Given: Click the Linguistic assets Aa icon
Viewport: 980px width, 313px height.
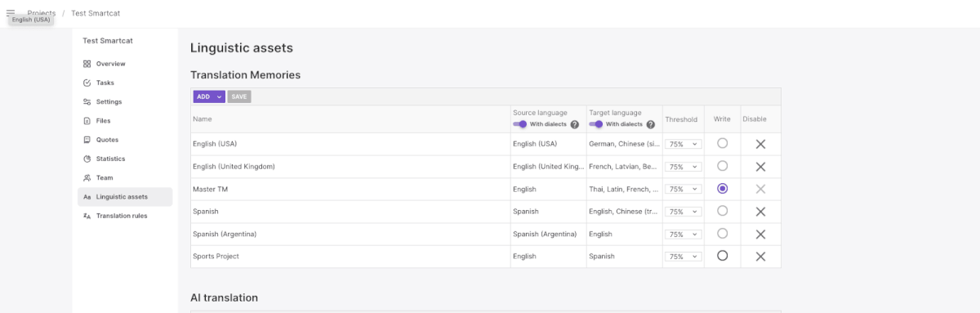Looking at the screenshot, I should [87, 197].
